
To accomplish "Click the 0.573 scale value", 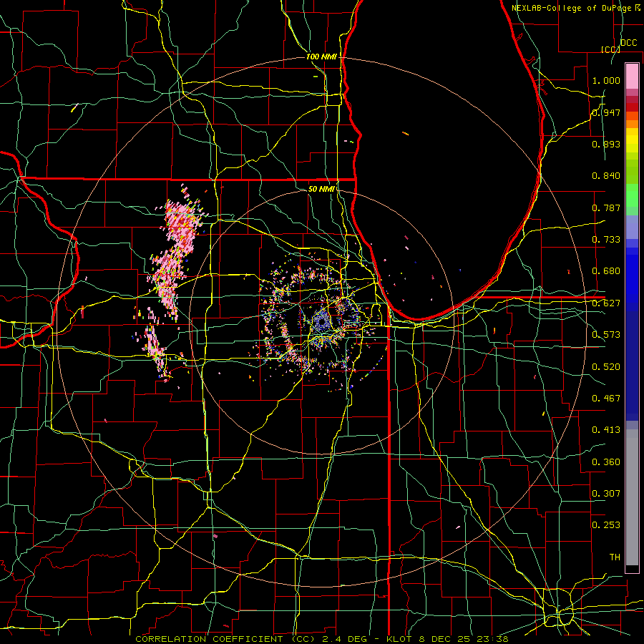I will click(x=606, y=335).
